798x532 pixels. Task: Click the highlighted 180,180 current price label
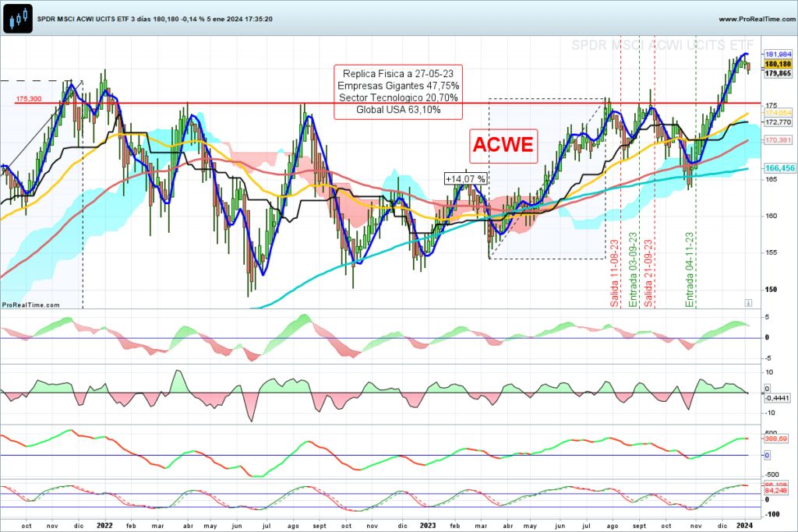coord(779,64)
